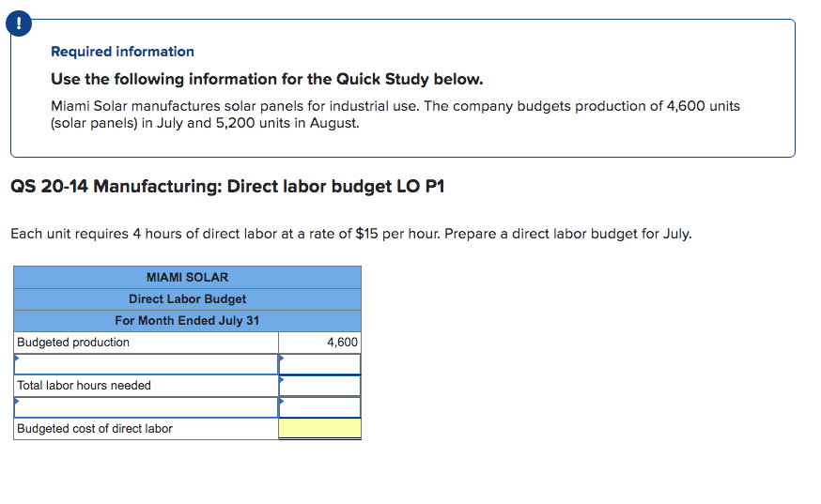Click the Total labor hours needed label

pos(84,386)
